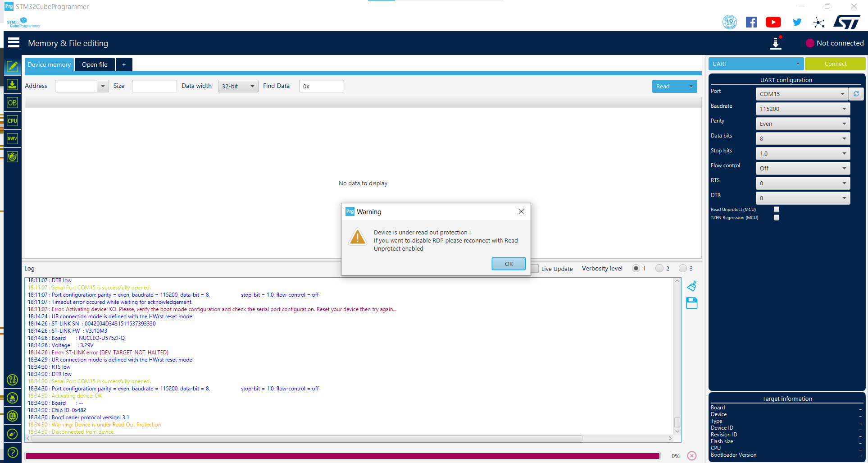The width and height of the screenshot is (868, 463).
Task: Open the SWV viewer panel
Action: pyautogui.click(x=13, y=138)
